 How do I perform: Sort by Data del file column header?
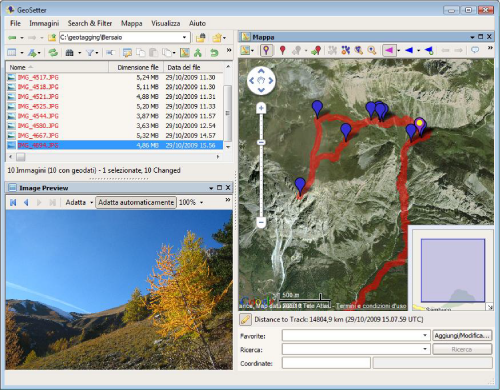tap(193, 67)
